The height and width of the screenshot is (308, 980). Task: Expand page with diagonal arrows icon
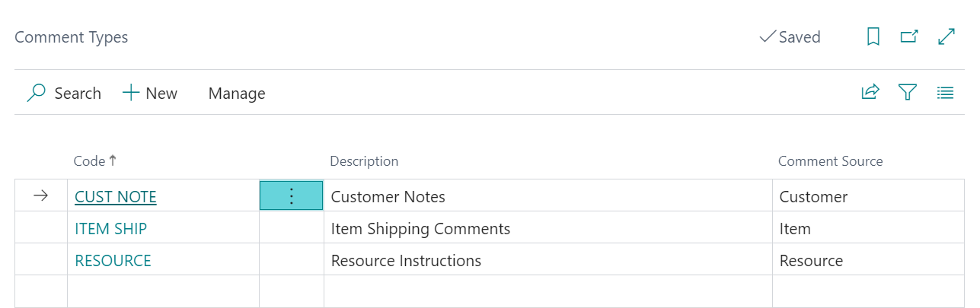(946, 37)
